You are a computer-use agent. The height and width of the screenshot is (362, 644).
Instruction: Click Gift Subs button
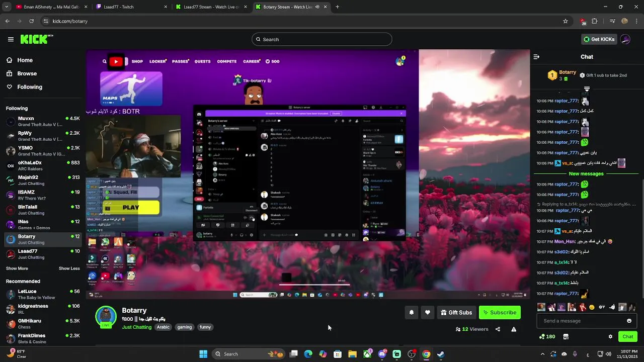(x=456, y=312)
